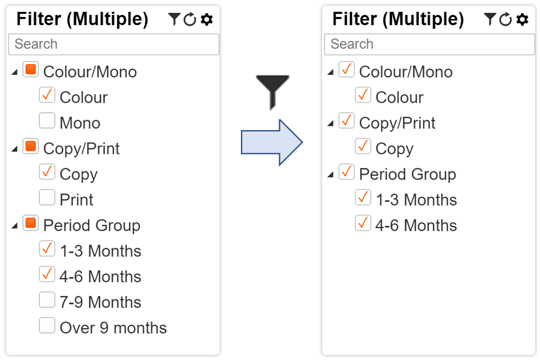Viewport: 540px width, 361px height.
Task: Enable the Print checkbox
Action: [x=47, y=197]
